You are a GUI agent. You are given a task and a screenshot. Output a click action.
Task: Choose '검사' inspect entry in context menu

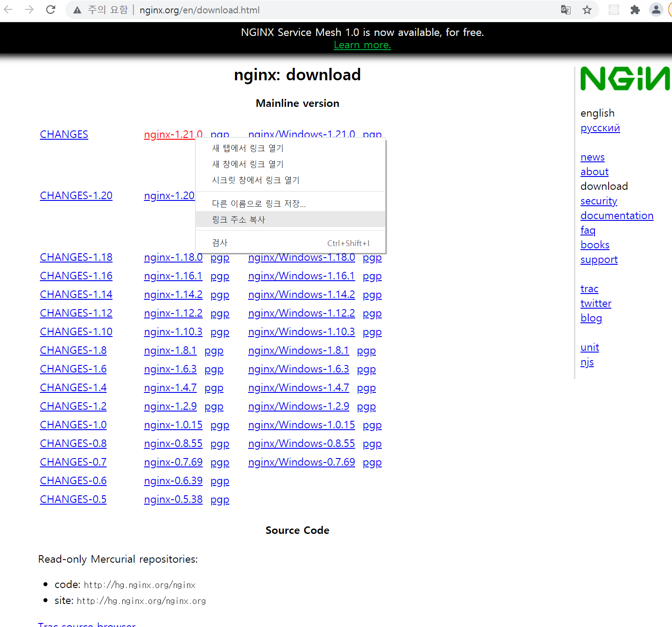(x=290, y=243)
